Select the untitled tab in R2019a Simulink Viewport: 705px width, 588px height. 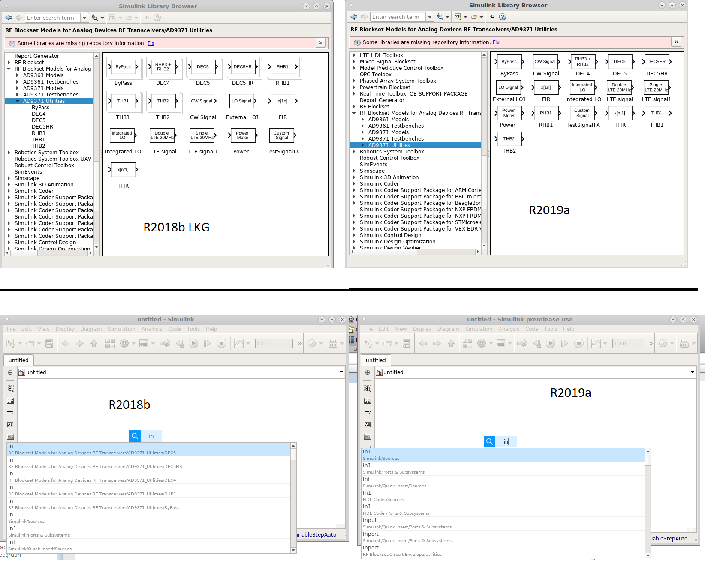(x=376, y=360)
